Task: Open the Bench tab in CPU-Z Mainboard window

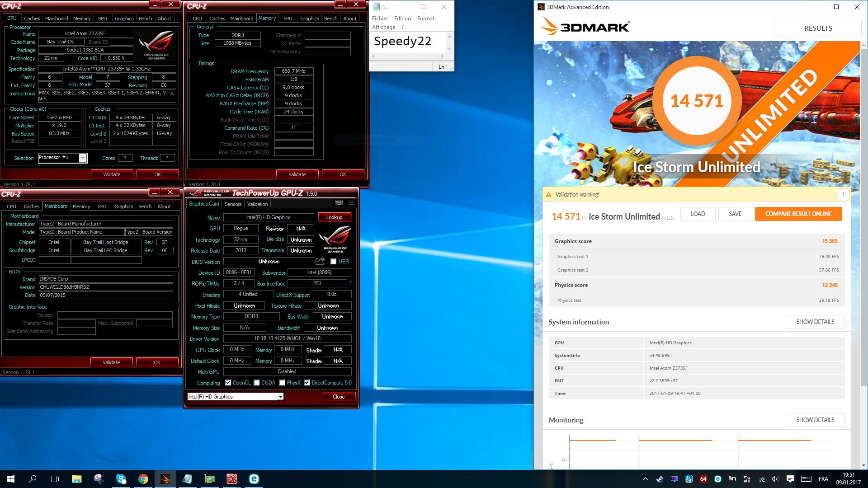Action: coord(145,206)
